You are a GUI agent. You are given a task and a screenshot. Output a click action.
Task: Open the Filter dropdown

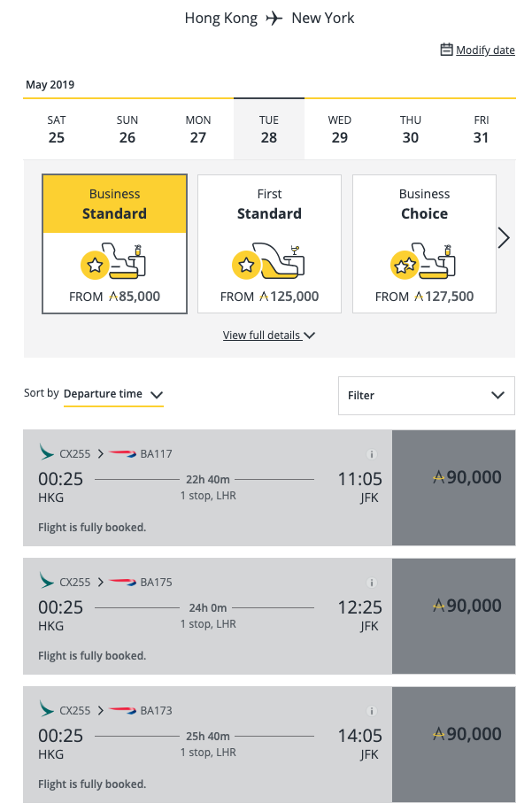427,396
